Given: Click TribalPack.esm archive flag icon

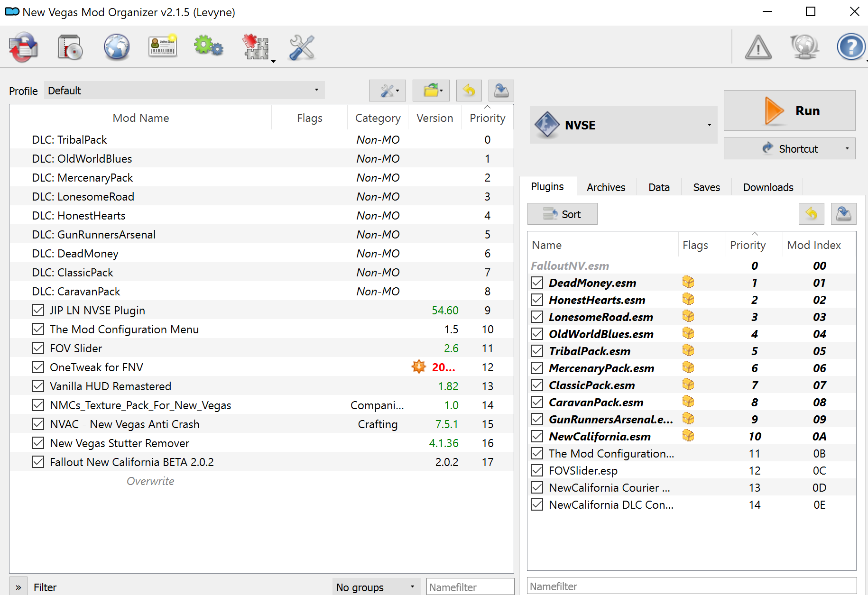Looking at the screenshot, I should click(x=688, y=351).
